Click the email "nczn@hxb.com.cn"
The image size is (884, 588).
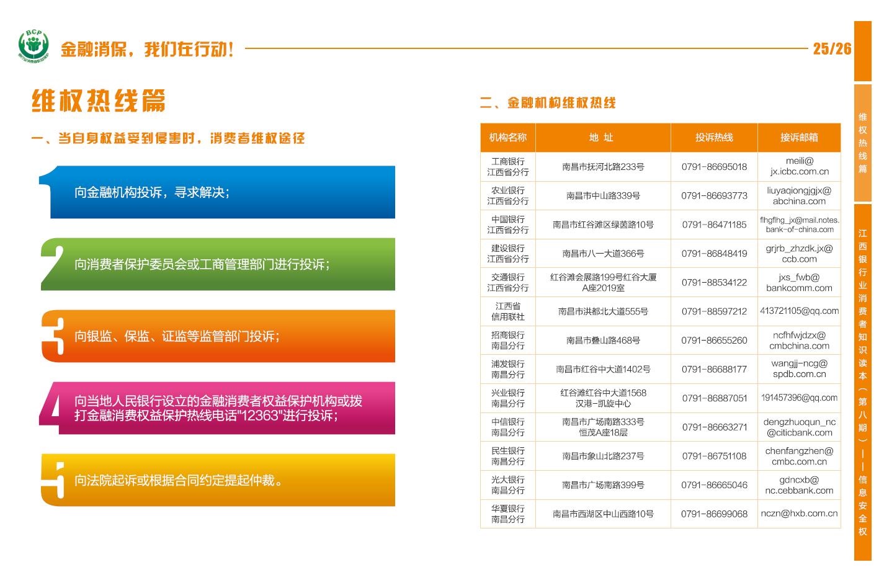pos(799,514)
